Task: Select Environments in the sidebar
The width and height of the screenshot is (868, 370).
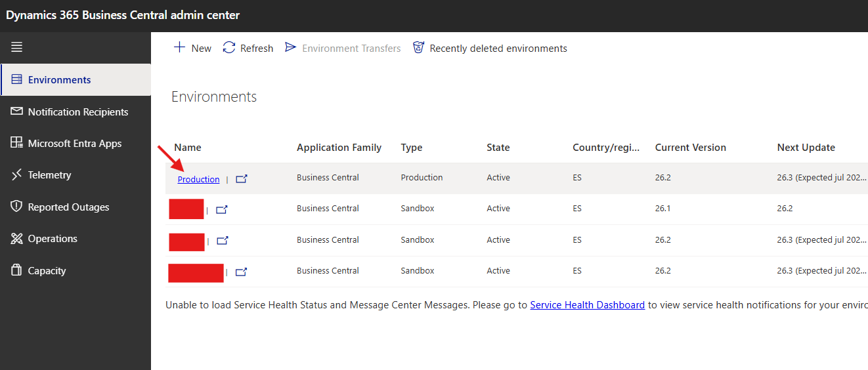Action: 76,79
